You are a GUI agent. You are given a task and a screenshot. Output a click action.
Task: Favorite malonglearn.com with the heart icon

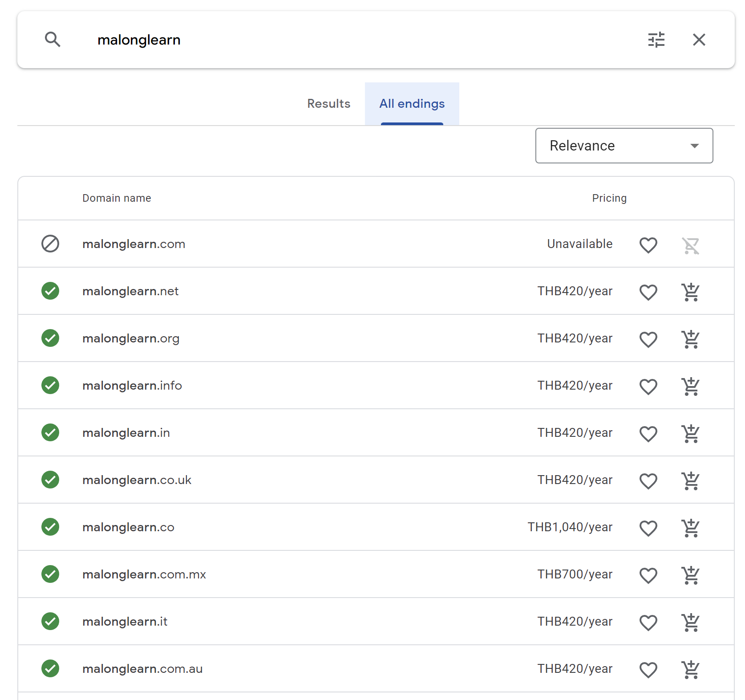coord(648,245)
